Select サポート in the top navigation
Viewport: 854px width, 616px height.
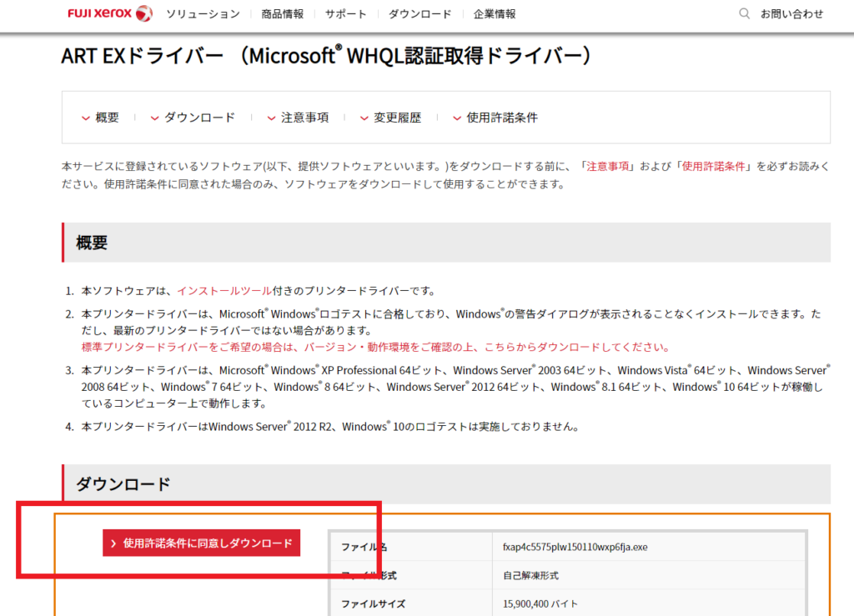(x=345, y=14)
